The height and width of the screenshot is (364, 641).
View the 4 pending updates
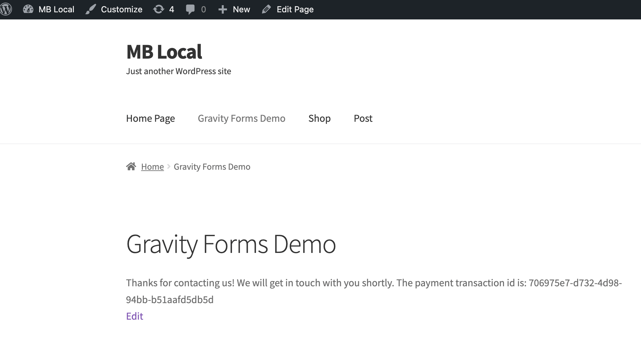172,9
